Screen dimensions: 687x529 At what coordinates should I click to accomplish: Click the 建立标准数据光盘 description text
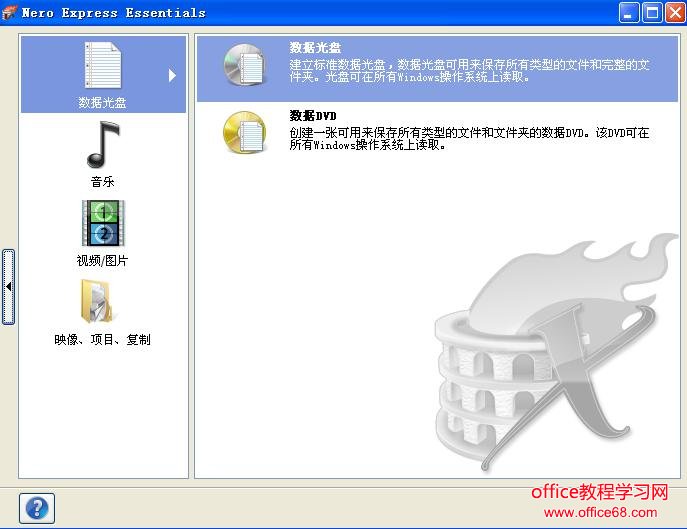[x=469, y=71]
